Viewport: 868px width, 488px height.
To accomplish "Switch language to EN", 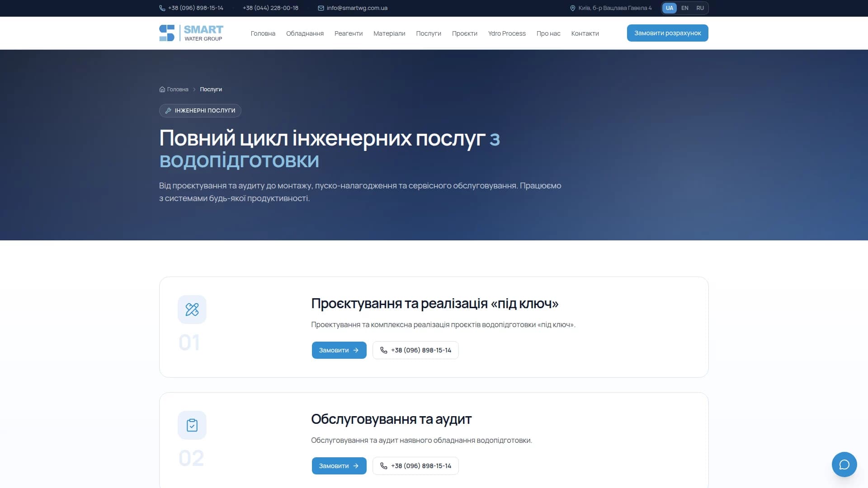I will tap(685, 8).
